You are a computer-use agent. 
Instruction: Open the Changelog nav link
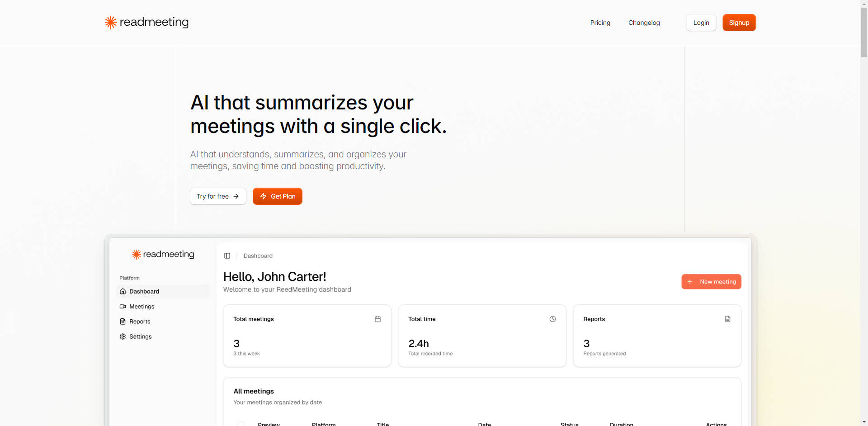tap(644, 23)
